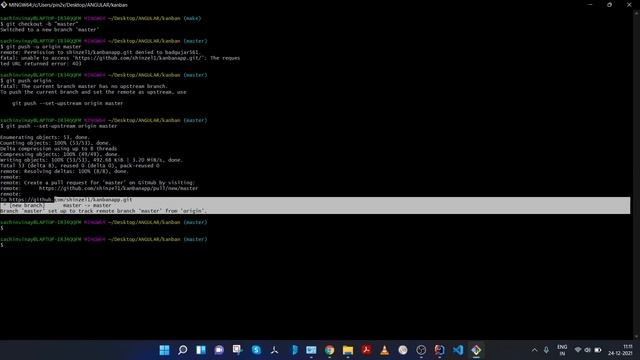Open the Widgets panel icon
The width and height of the screenshot is (640, 360).
[x=201, y=350]
